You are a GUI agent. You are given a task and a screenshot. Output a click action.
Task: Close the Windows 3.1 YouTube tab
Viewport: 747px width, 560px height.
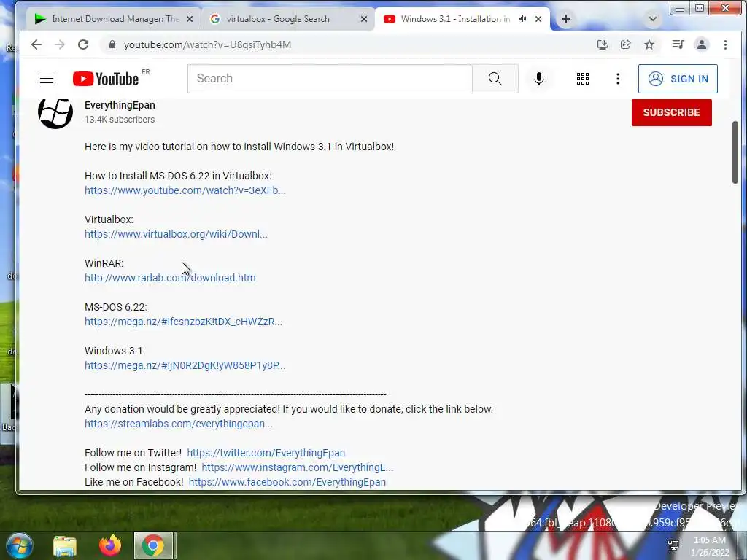538,19
